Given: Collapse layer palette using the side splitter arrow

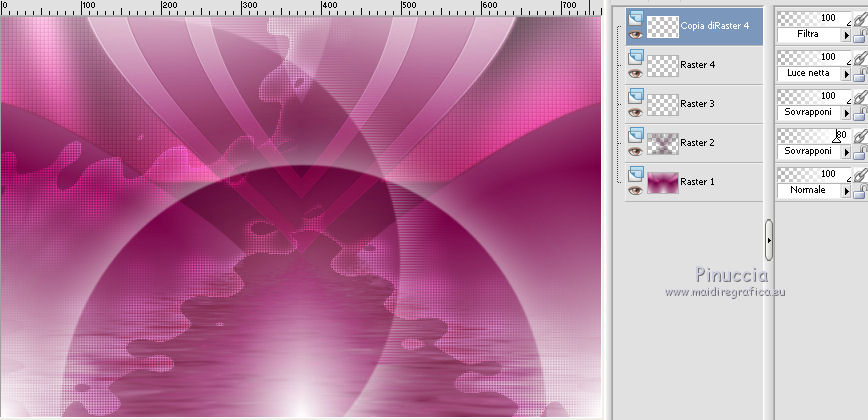Looking at the screenshot, I should (769, 240).
